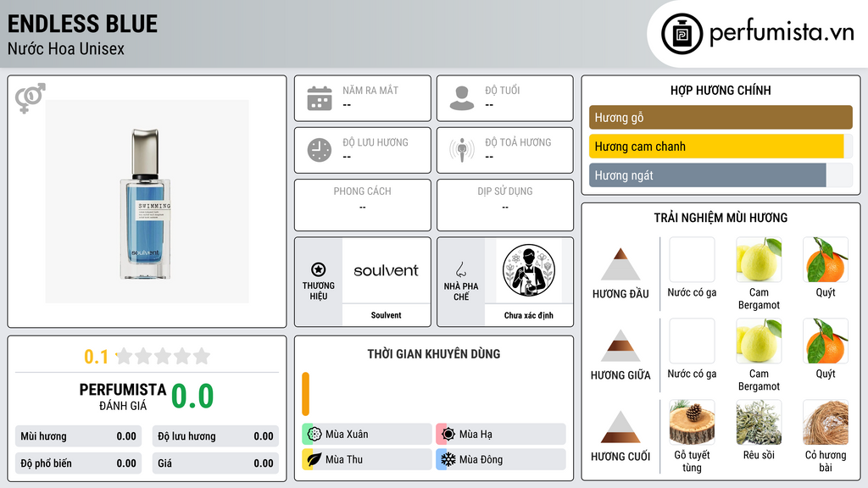Click the sillage icon for Độ Toả Hương
Screen dimensions: 868x488
click(462, 150)
